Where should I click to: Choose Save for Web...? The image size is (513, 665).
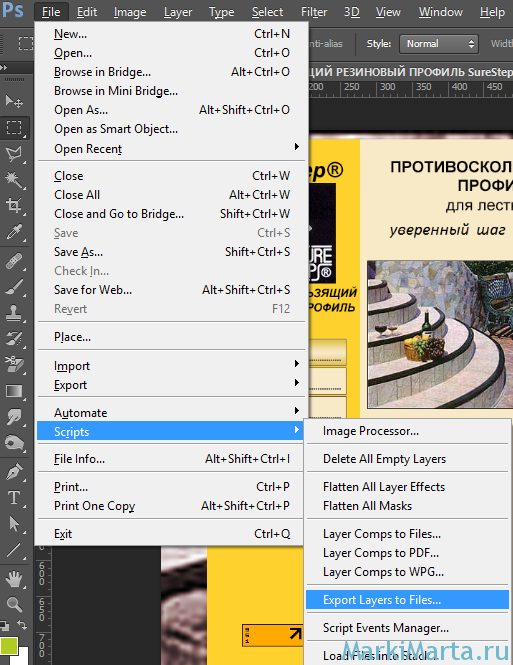click(171, 290)
